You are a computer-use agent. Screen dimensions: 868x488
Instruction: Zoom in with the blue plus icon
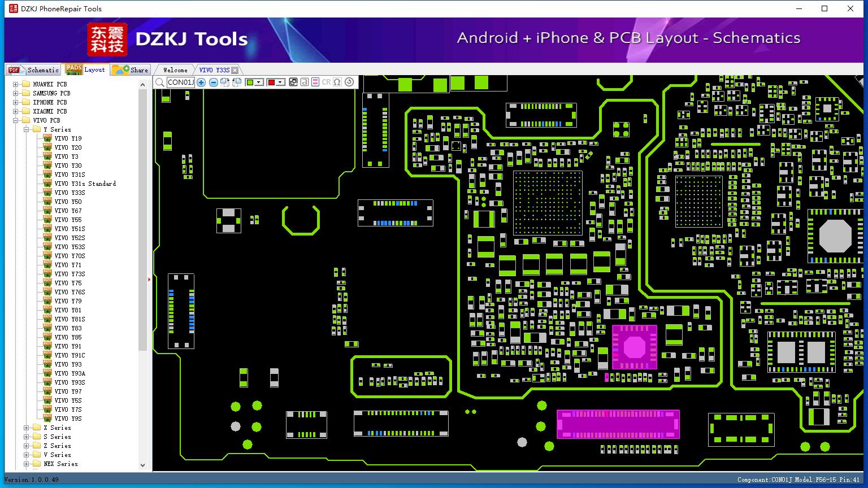pyautogui.click(x=201, y=82)
